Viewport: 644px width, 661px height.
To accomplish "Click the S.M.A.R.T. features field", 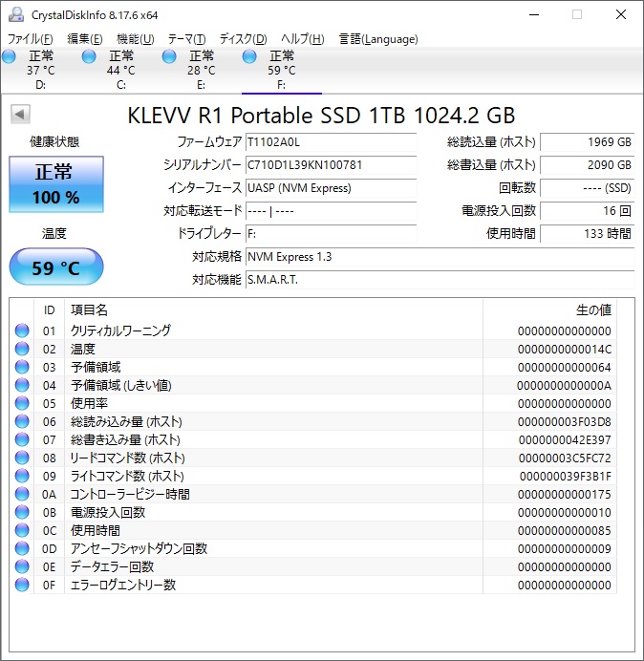I will (x=440, y=280).
